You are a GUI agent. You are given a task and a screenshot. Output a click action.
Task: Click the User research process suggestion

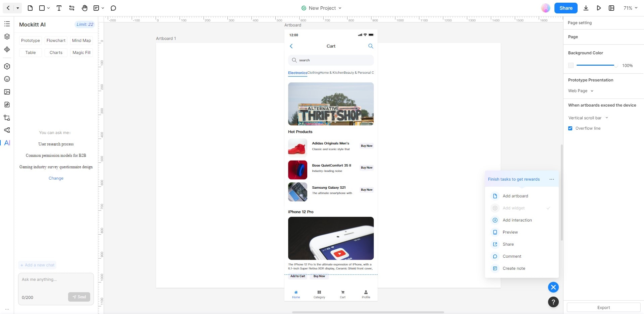(x=56, y=144)
